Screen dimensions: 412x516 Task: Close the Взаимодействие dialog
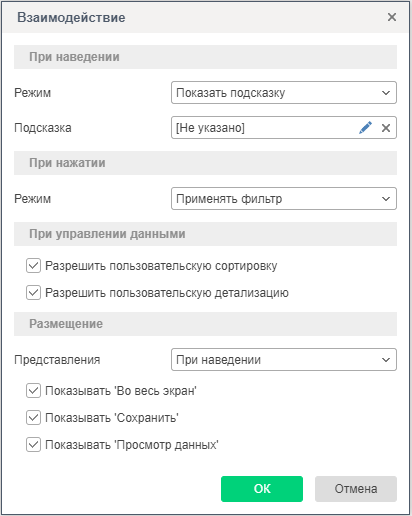[x=392, y=17]
